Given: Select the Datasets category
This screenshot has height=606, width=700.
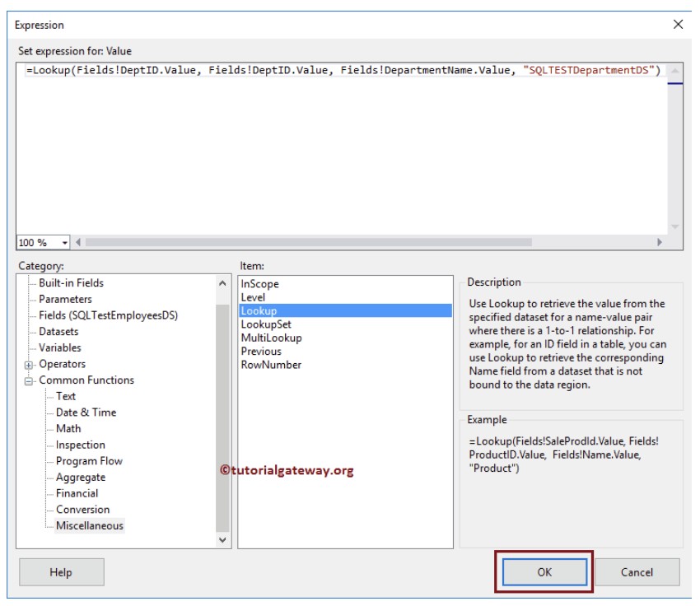Looking at the screenshot, I should coord(58,332).
